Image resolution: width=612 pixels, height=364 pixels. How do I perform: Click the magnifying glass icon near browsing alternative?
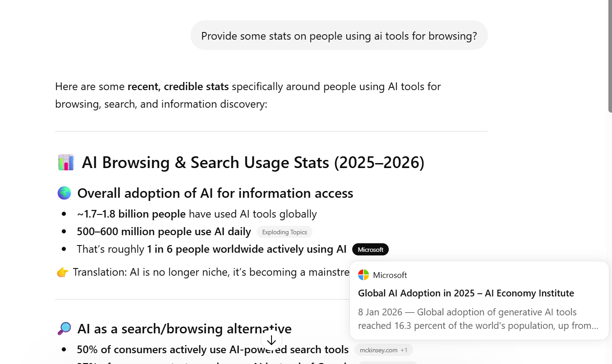[64, 328]
